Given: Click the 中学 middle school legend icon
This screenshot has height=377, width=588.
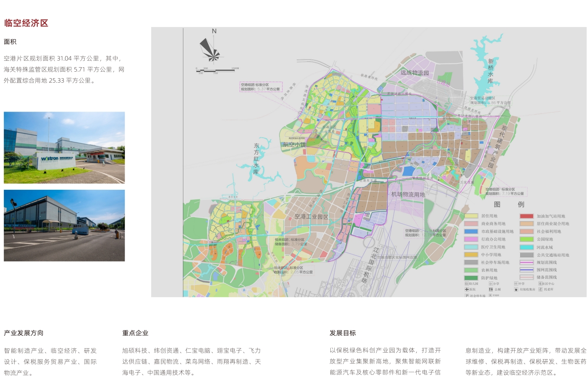Looking at the screenshot, I should (x=516, y=284).
